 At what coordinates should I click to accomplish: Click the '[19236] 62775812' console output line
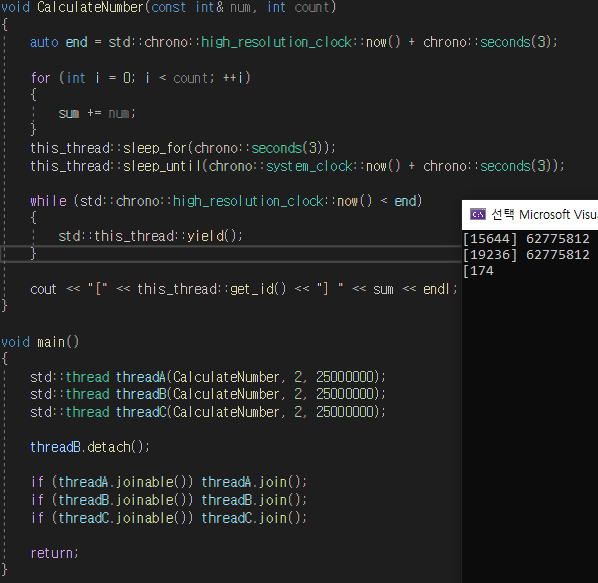pos(526,255)
